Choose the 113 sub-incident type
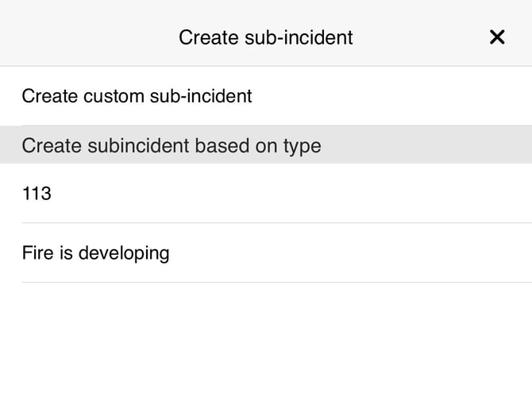532x393 pixels. coord(37,193)
